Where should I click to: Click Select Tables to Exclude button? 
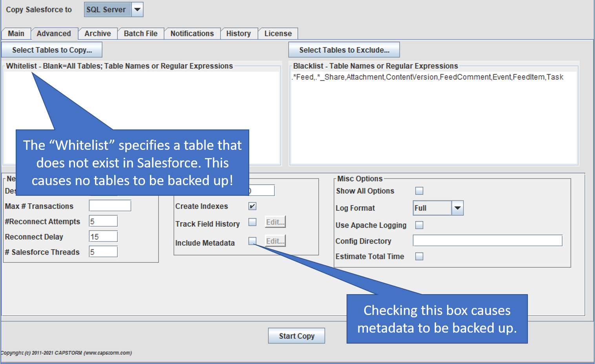coord(344,50)
